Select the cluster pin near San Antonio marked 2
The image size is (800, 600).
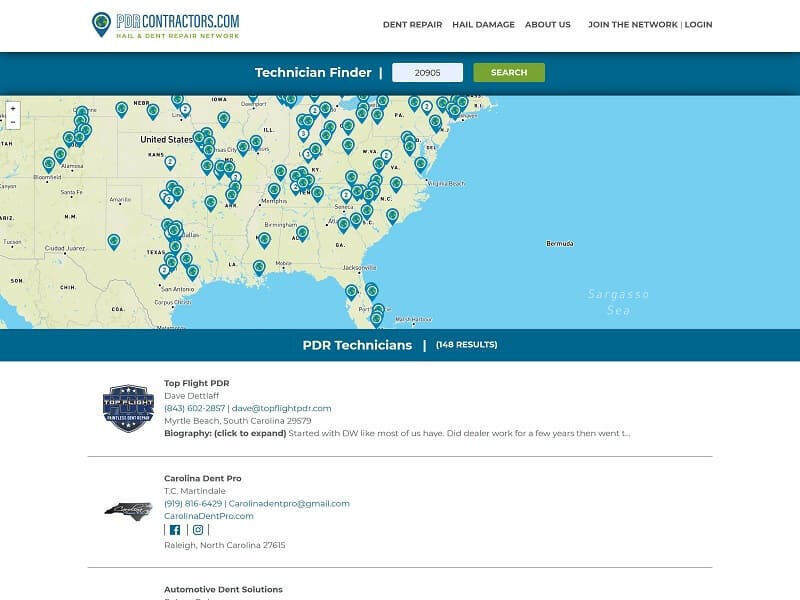pyautogui.click(x=164, y=271)
